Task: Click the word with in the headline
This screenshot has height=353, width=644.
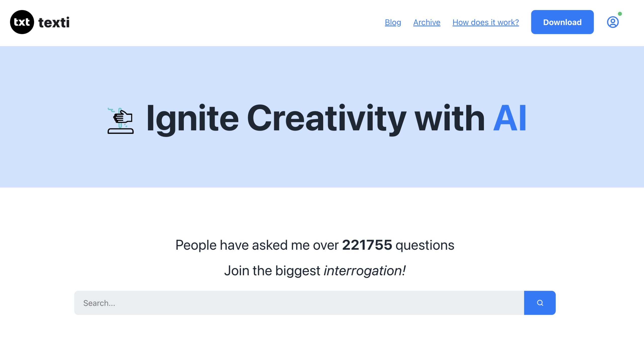Action: pyautogui.click(x=449, y=118)
